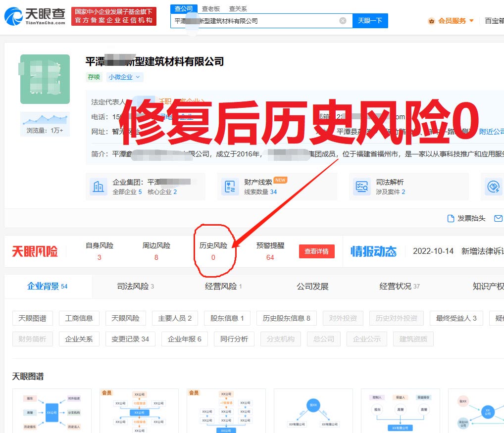Image resolution: width=504 pixels, height=433 pixels.
Task: Click the 查看详情 red button
Action: pos(316,251)
